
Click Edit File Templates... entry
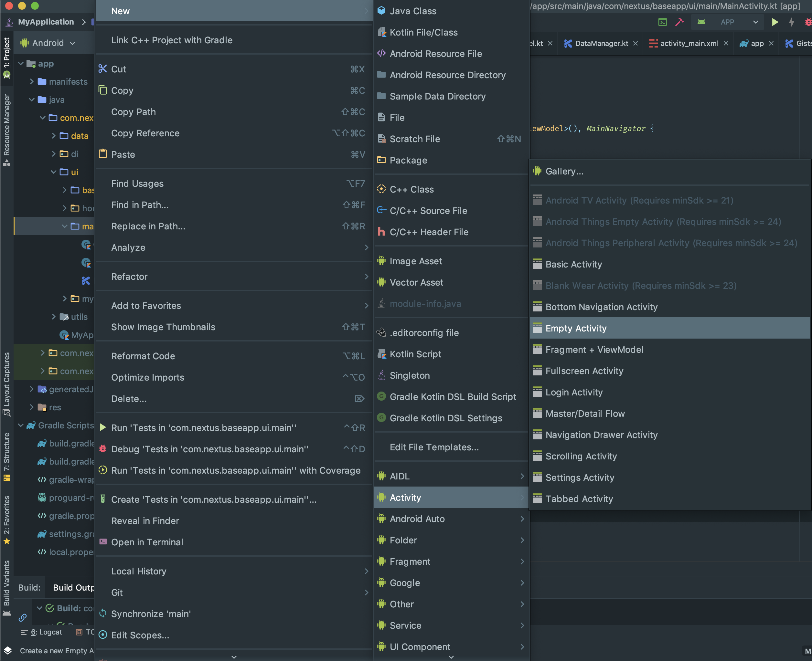(434, 447)
